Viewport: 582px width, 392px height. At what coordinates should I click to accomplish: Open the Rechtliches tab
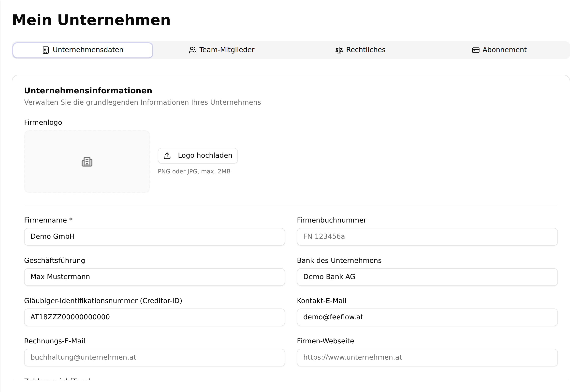360,50
